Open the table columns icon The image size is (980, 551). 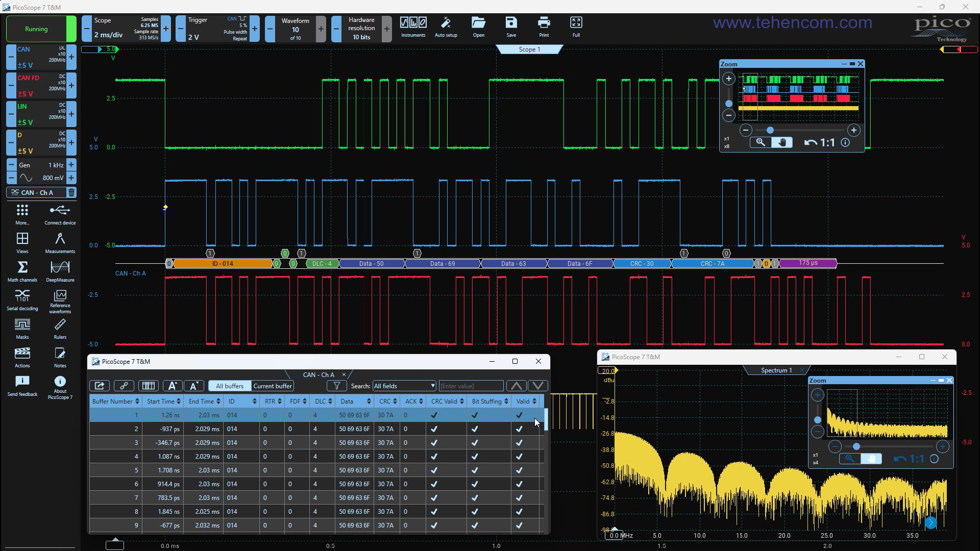point(148,386)
